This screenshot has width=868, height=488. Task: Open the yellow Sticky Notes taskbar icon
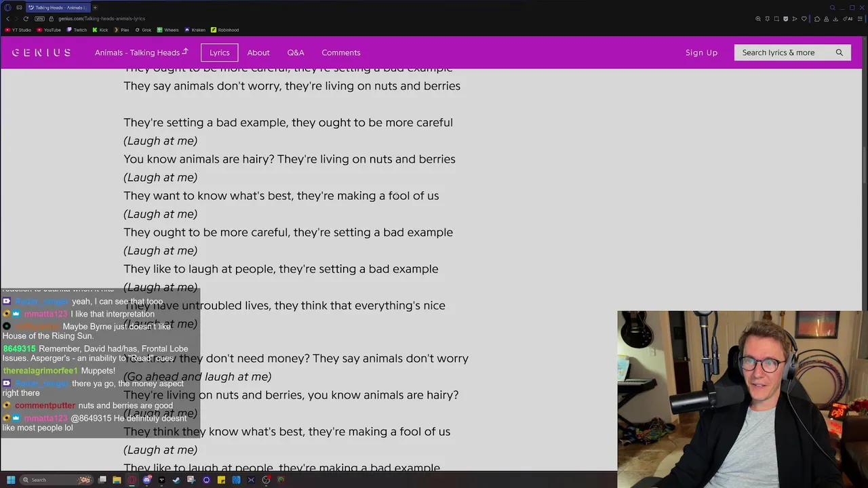tap(221, 480)
